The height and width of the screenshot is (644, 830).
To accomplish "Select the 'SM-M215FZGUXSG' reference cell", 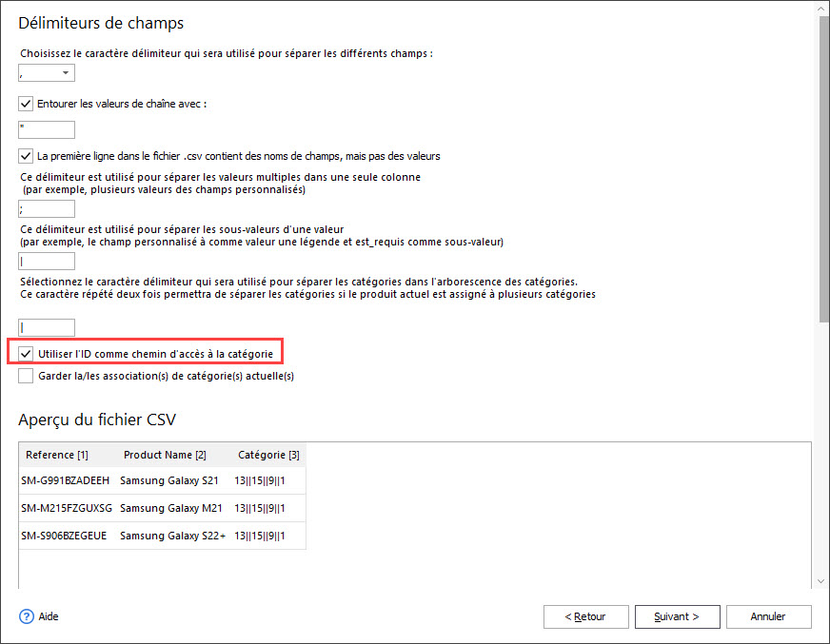I will click(x=67, y=508).
